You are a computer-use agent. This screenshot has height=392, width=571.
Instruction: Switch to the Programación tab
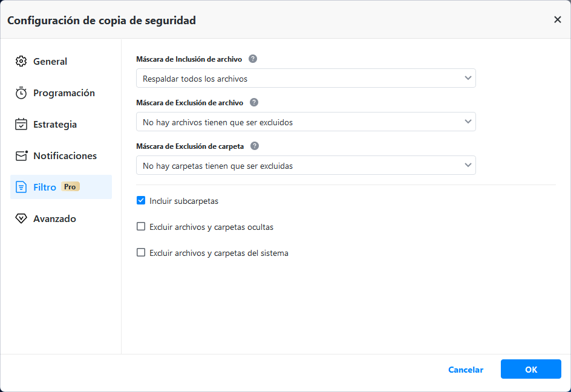(x=64, y=93)
